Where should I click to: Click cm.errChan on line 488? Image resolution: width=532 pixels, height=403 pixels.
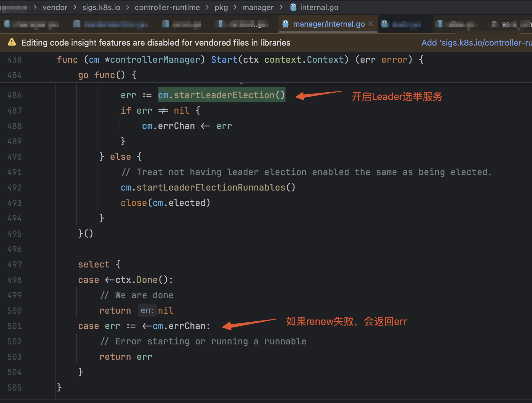pyautogui.click(x=168, y=126)
